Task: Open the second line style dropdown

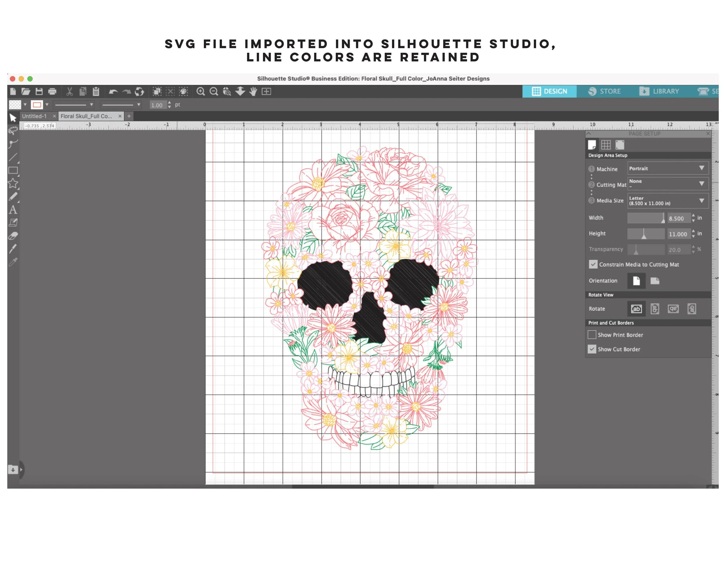Action: [121, 105]
